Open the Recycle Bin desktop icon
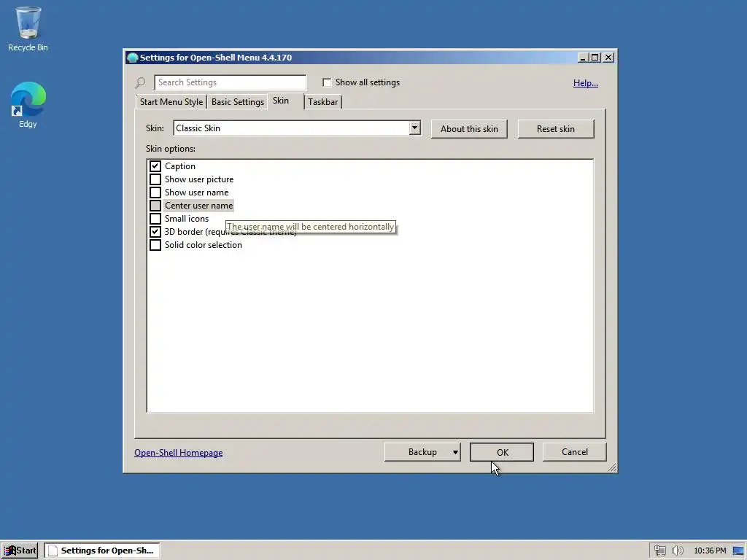This screenshot has height=560, width=747. click(28, 28)
